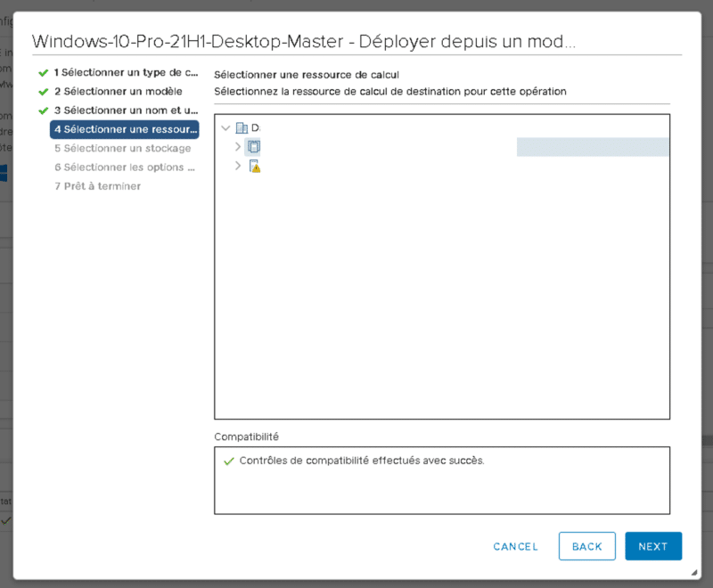Image resolution: width=713 pixels, height=588 pixels.
Task: Select the cluster icon in the resource tree
Action: coord(253,147)
